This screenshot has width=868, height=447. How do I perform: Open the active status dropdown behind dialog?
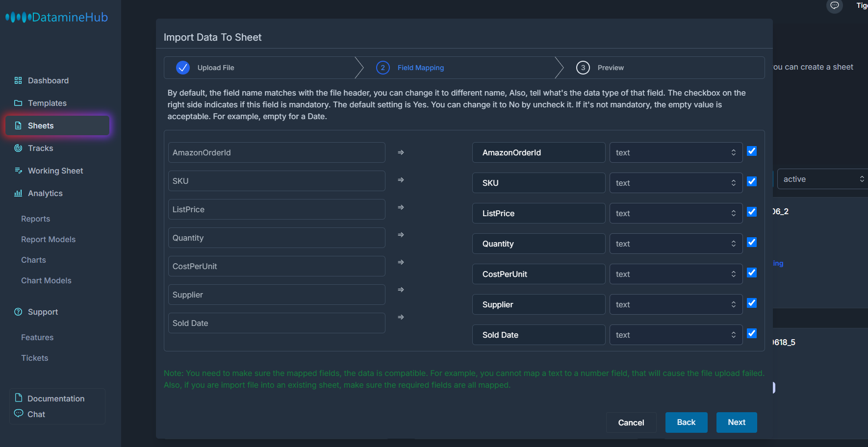click(822, 179)
